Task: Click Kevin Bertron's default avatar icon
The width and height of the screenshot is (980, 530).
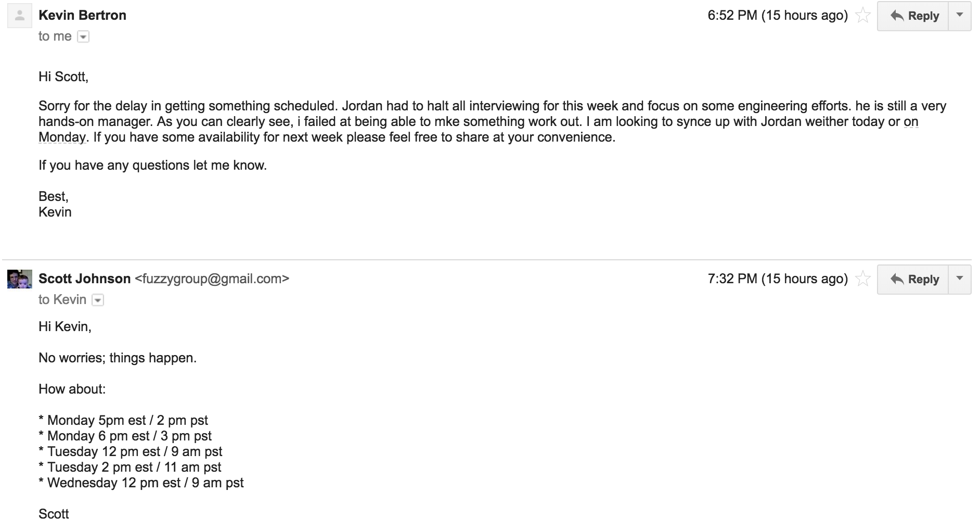Action: click(20, 16)
